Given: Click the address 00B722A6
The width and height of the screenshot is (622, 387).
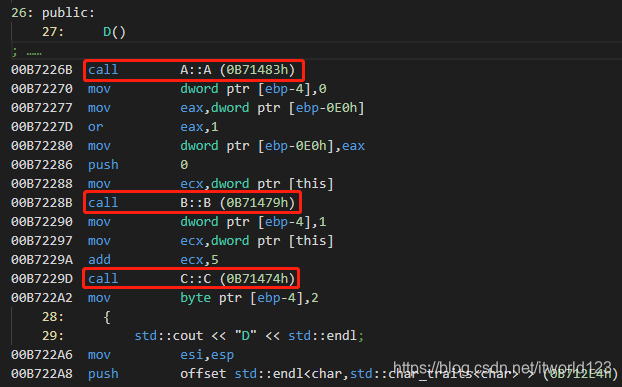Looking at the screenshot, I should coord(42,355).
